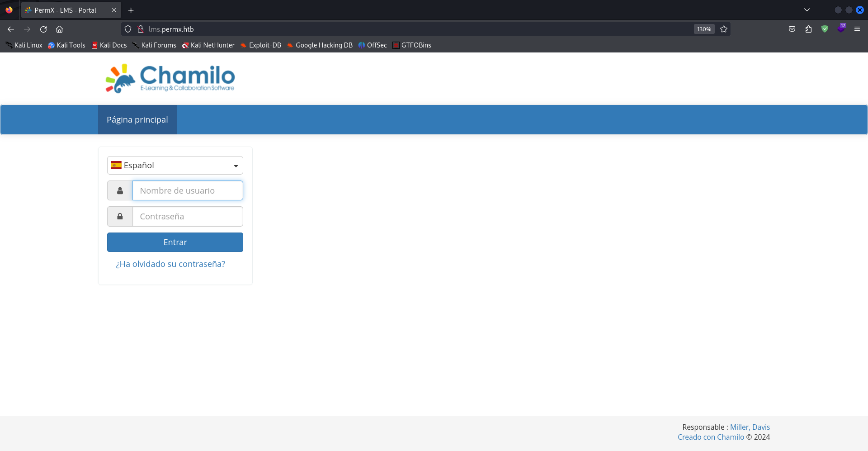
Task: Expand the list all tabs chevron
Action: pyautogui.click(x=807, y=10)
